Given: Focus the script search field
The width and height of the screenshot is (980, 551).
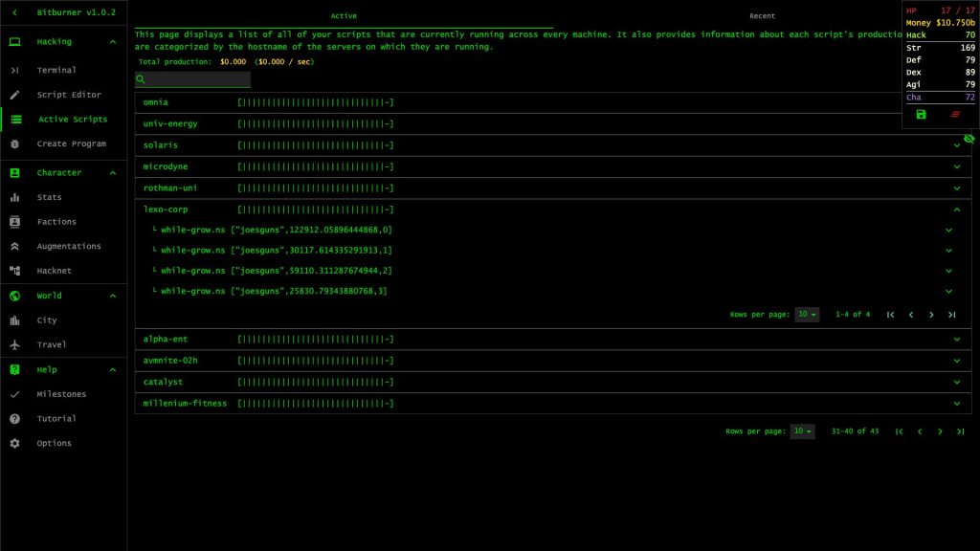Looking at the screenshot, I should 192,79.
